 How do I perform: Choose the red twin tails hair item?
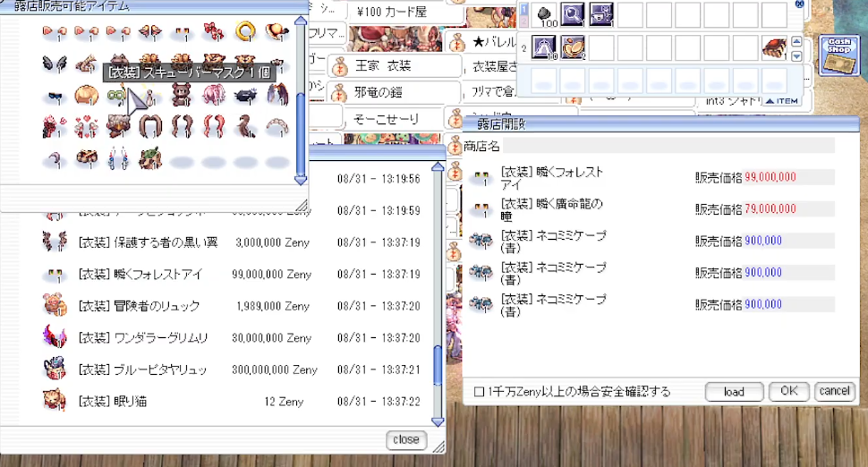click(x=213, y=127)
